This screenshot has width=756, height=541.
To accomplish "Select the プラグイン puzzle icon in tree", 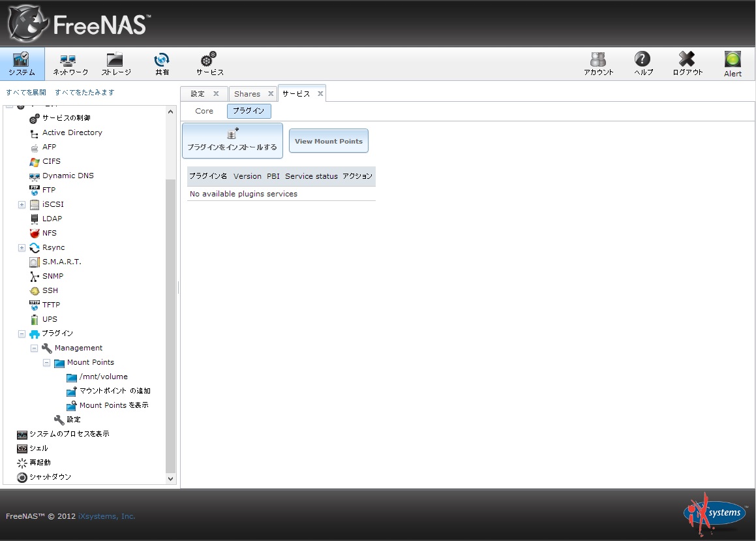I will point(34,333).
